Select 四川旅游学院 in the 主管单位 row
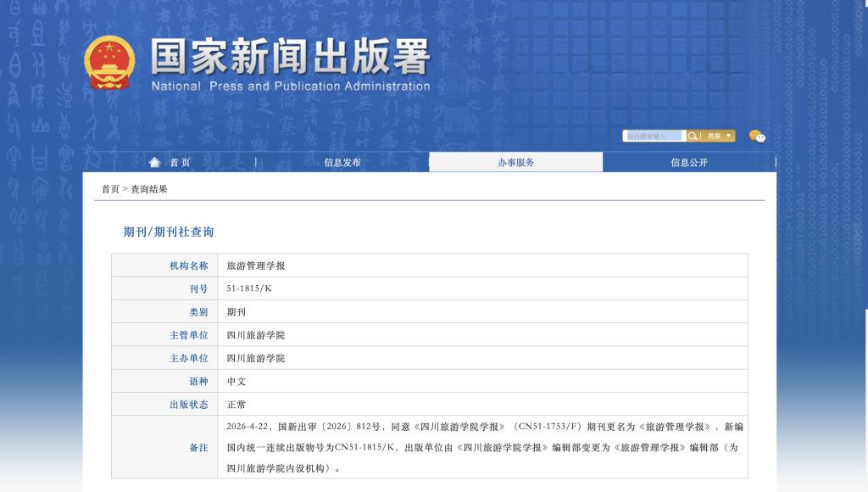 [x=256, y=335]
